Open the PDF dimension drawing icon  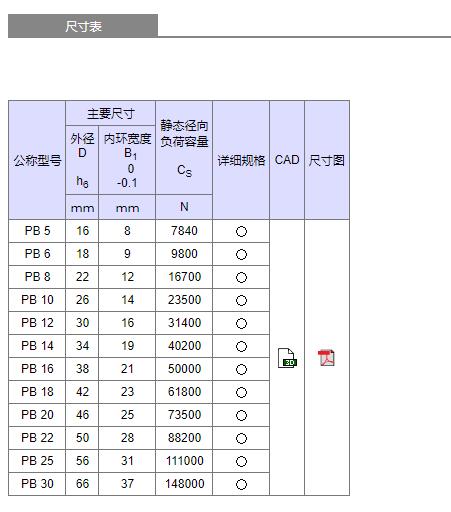[326, 358]
